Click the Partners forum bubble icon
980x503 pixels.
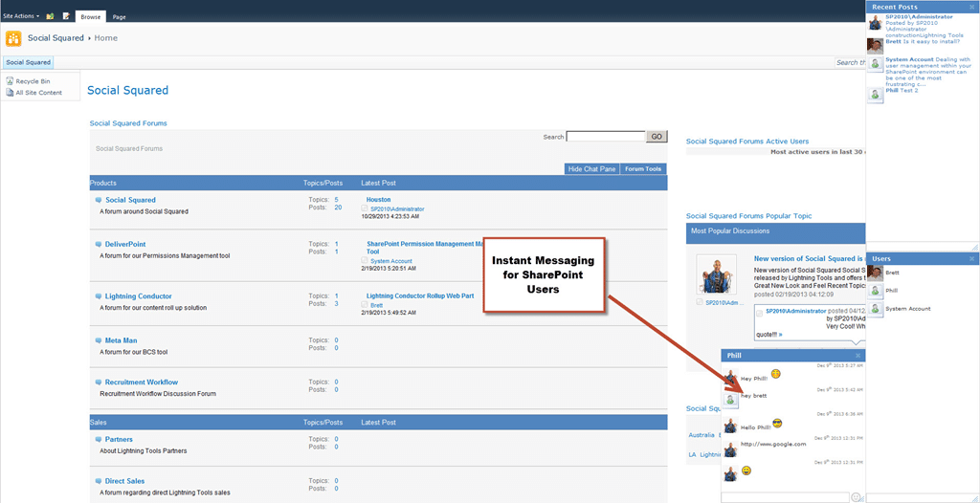click(x=99, y=439)
